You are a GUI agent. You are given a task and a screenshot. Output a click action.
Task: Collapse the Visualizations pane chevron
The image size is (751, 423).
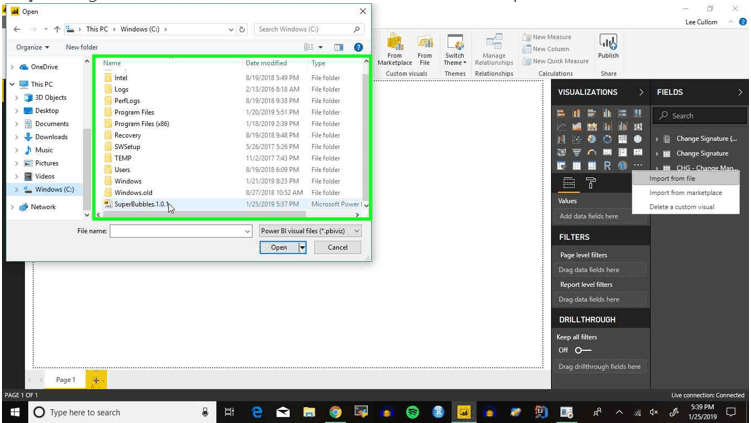coord(641,92)
